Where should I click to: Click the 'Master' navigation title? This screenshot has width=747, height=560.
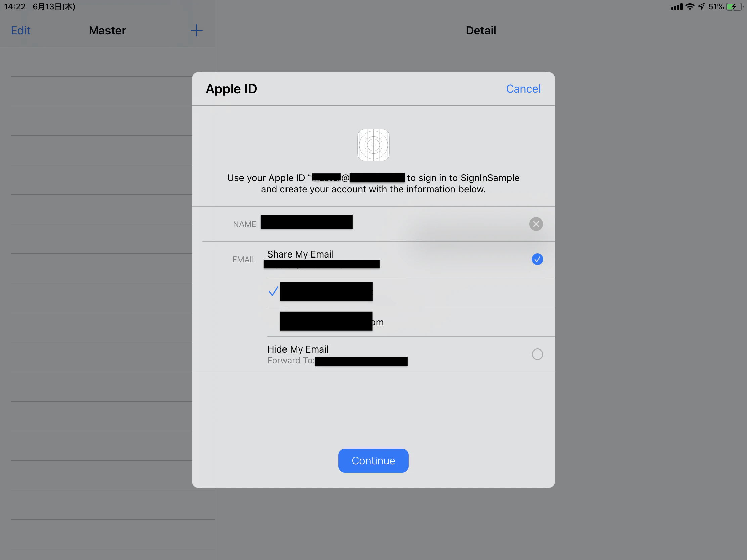tap(107, 30)
